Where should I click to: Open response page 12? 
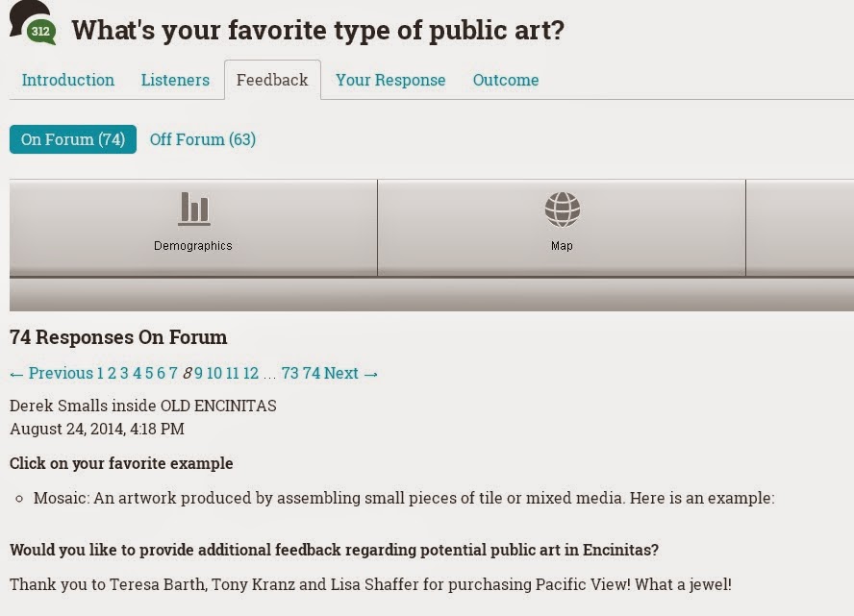pyautogui.click(x=250, y=373)
